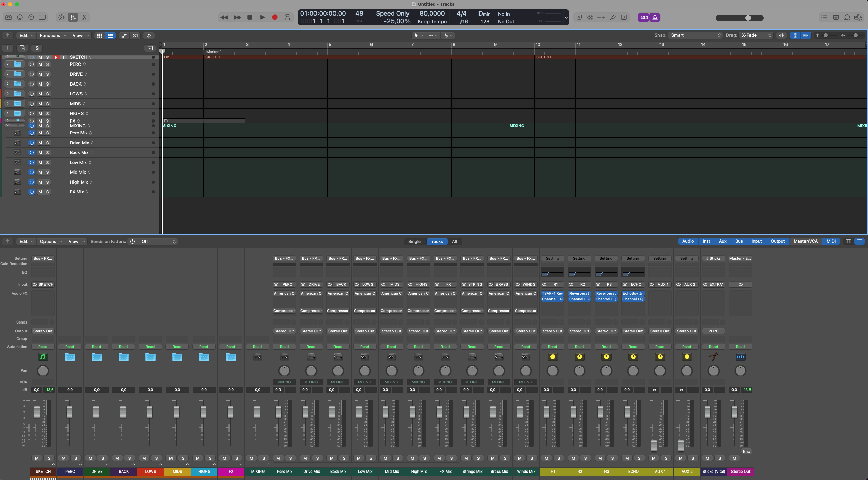Filter mixer by MIDI channels
This screenshot has height=480, width=868.
pyautogui.click(x=831, y=241)
